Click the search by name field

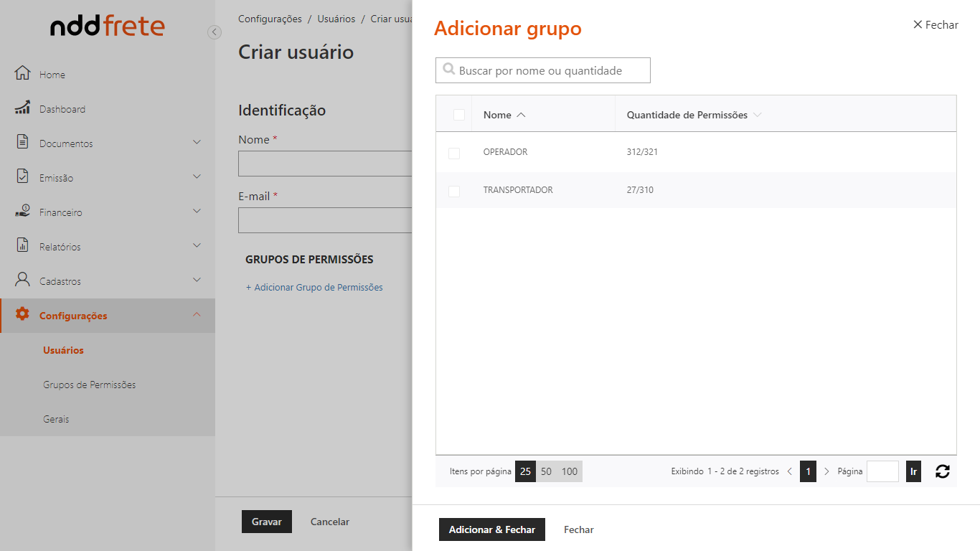click(x=550, y=70)
